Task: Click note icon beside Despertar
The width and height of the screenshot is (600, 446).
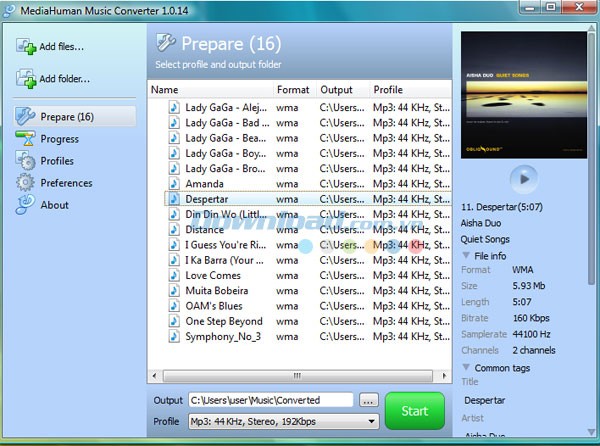Action: point(174,199)
